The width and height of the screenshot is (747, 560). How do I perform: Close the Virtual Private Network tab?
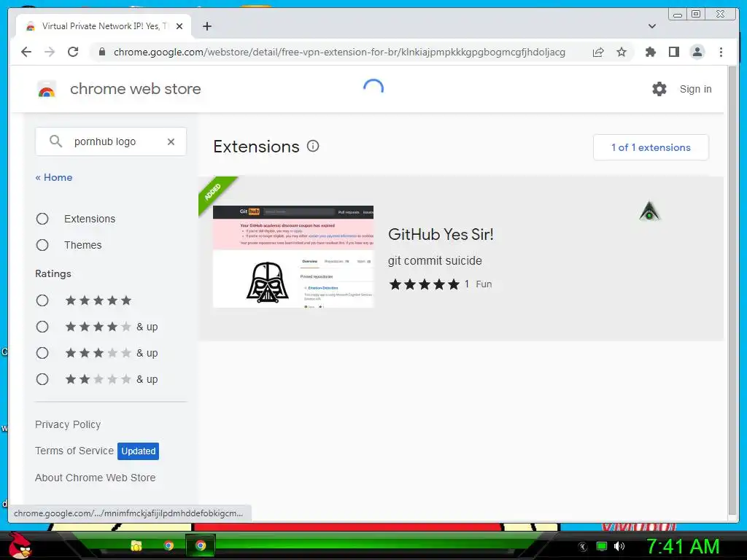pos(179,26)
